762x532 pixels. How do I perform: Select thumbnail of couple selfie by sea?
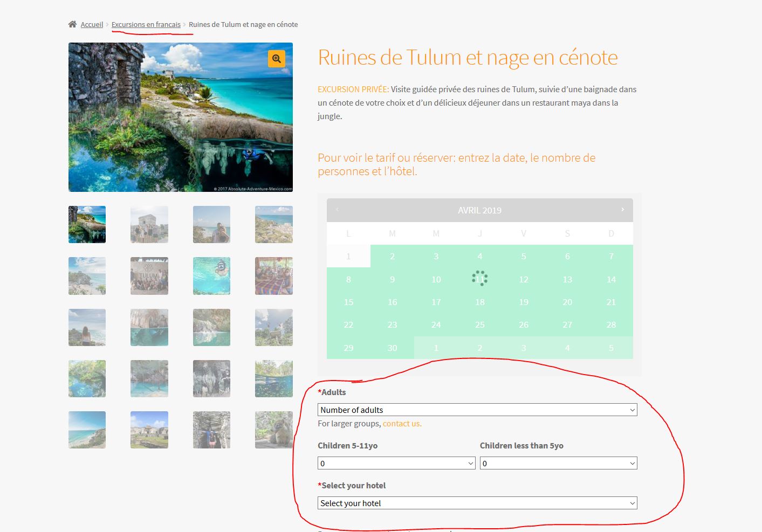(211, 224)
